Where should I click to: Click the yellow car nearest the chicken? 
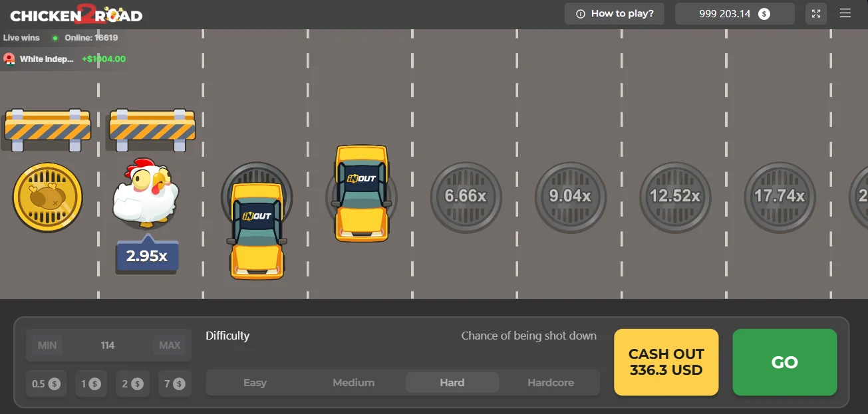[257, 231]
